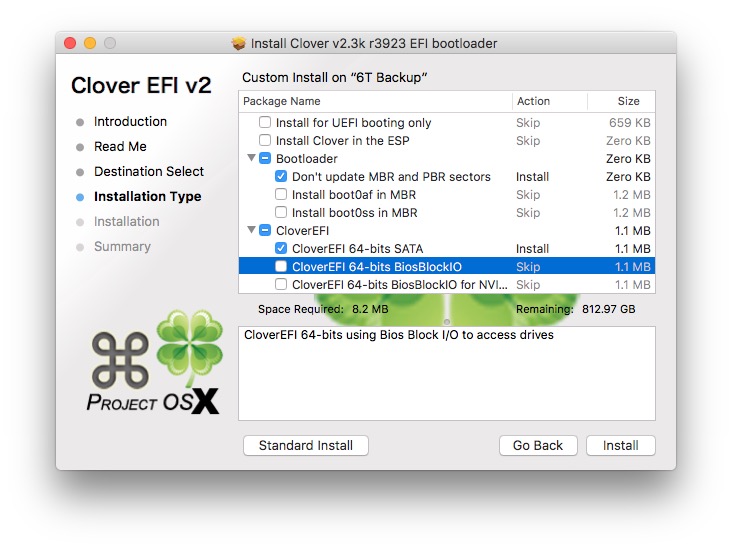The height and width of the screenshot is (550, 732).
Task: Check CloverEFI 64-bits BiosBlockIO checkbox
Action: (281, 266)
